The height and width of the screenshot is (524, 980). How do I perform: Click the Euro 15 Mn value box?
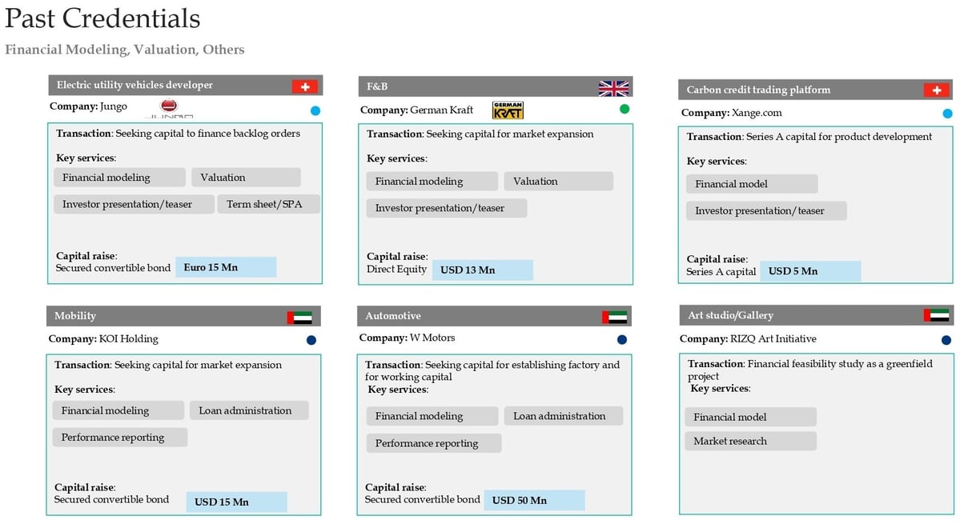coord(226,267)
